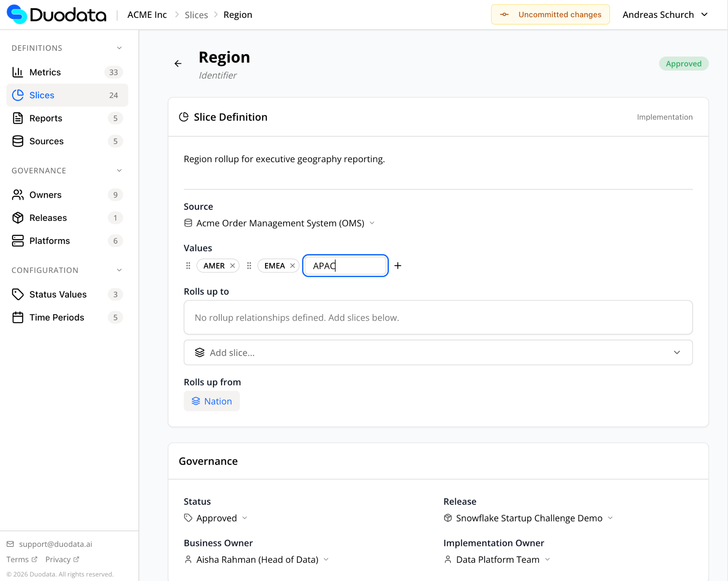Click the plus icon to add value
728x581 pixels.
click(x=397, y=266)
